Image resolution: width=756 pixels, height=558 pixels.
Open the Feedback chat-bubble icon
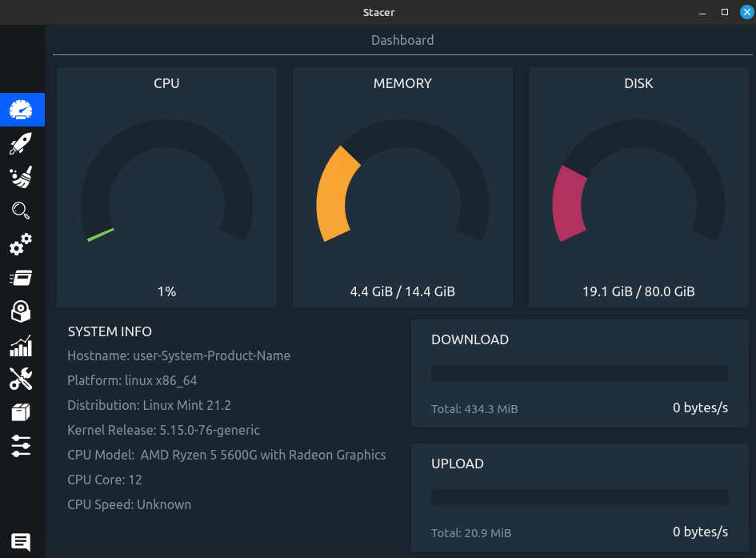(x=21, y=542)
